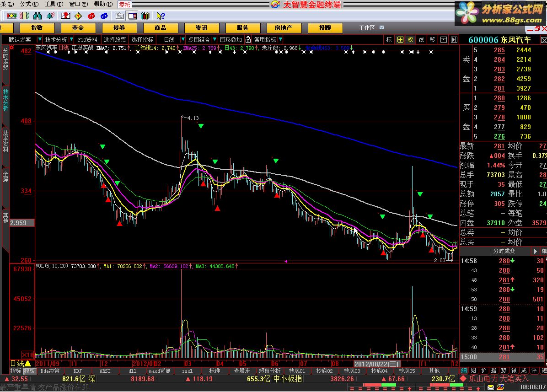Click the X icon beside 东风汽车 title
Viewport: 547px width, 392px height.
(x=543, y=40)
